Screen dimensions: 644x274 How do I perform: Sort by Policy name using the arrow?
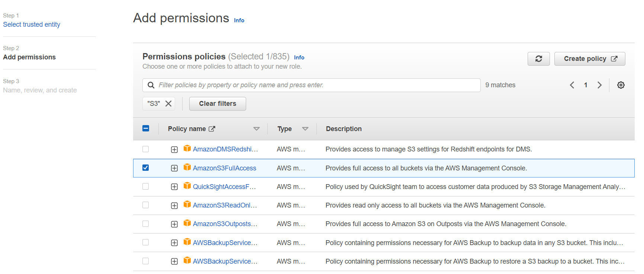257,129
